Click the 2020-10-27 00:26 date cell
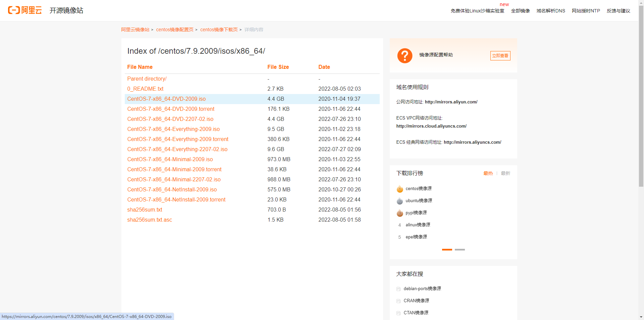The height and width of the screenshot is (320, 644). 339,189
